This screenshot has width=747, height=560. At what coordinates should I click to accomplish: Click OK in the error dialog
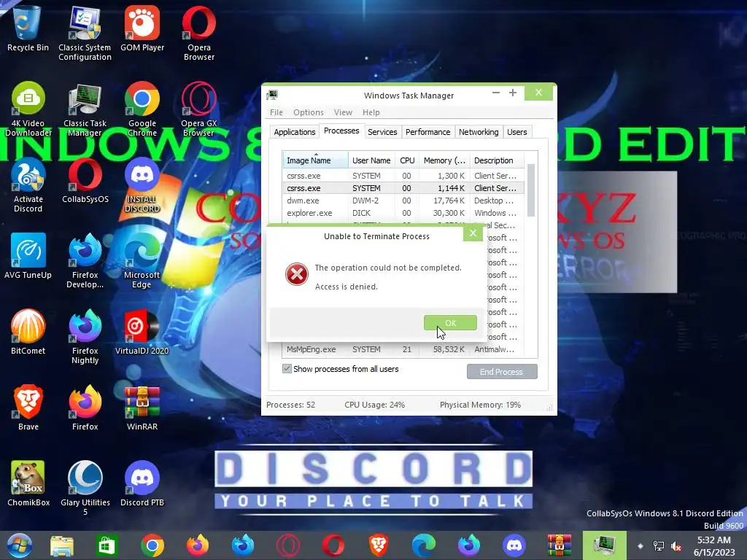click(x=450, y=323)
